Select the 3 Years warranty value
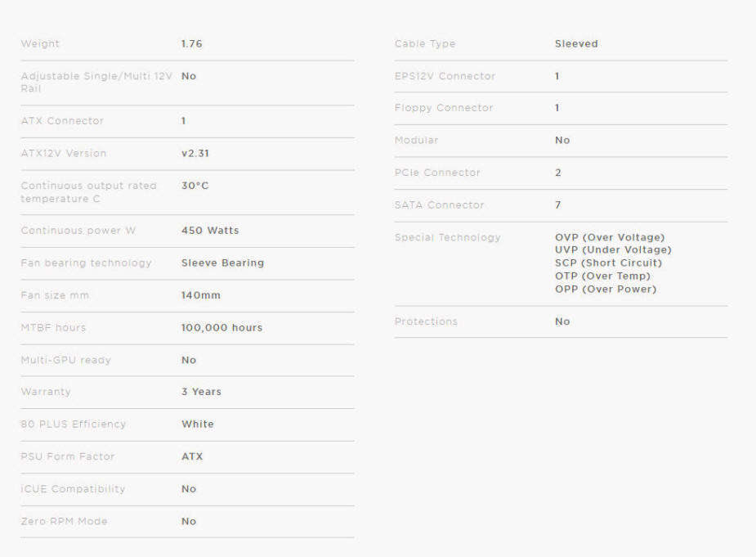This screenshot has width=756, height=557. coord(201,392)
